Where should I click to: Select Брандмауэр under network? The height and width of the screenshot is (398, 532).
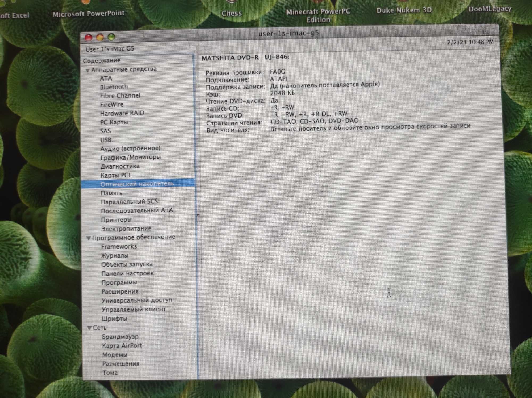tap(120, 337)
